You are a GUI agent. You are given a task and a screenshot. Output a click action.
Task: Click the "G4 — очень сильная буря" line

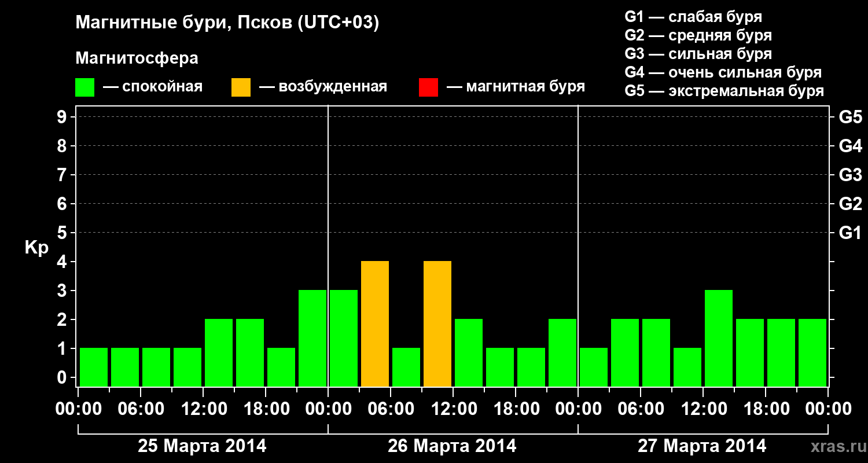(x=723, y=72)
